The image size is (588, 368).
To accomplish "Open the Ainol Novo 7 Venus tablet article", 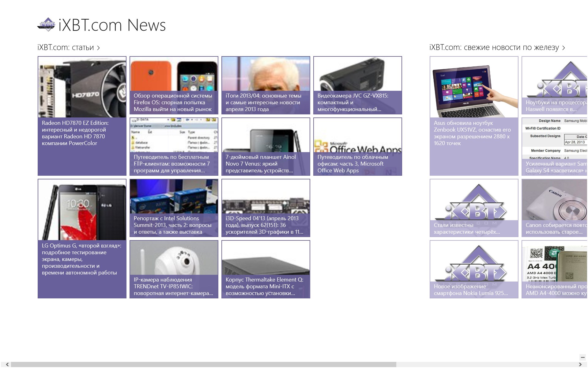I will click(266, 147).
